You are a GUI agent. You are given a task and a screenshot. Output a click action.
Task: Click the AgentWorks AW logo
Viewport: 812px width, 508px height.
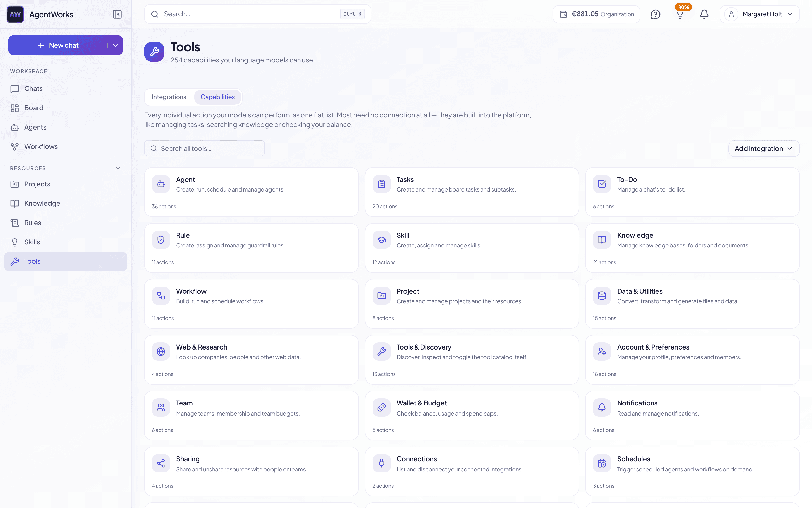pyautogui.click(x=15, y=14)
